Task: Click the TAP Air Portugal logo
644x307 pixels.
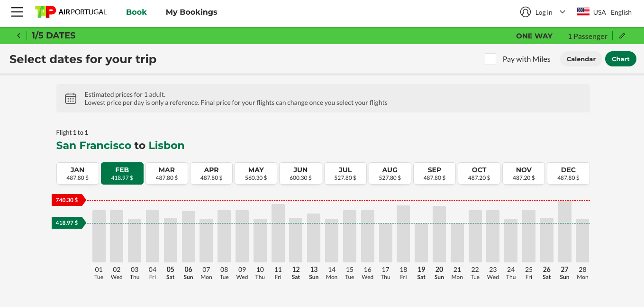Action: coord(71,12)
